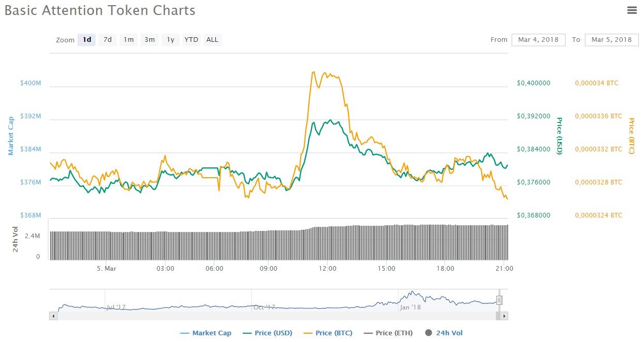This screenshot has height=342, width=644.
Task: Hide the Price (USD) series label
Action: click(x=273, y=333)
